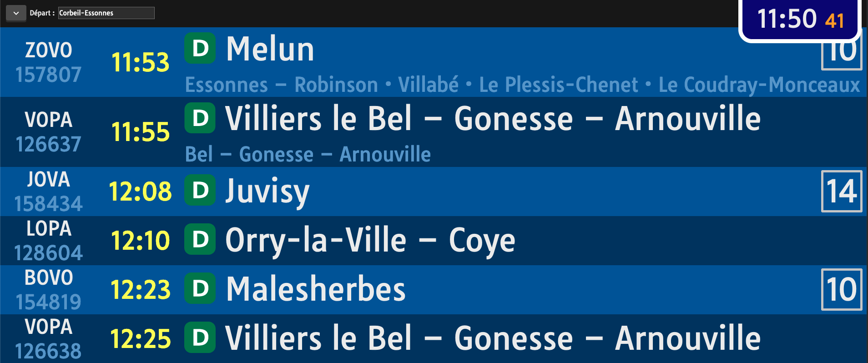
Task: Select the Melun destination row
Action: (x=434, y=62)
